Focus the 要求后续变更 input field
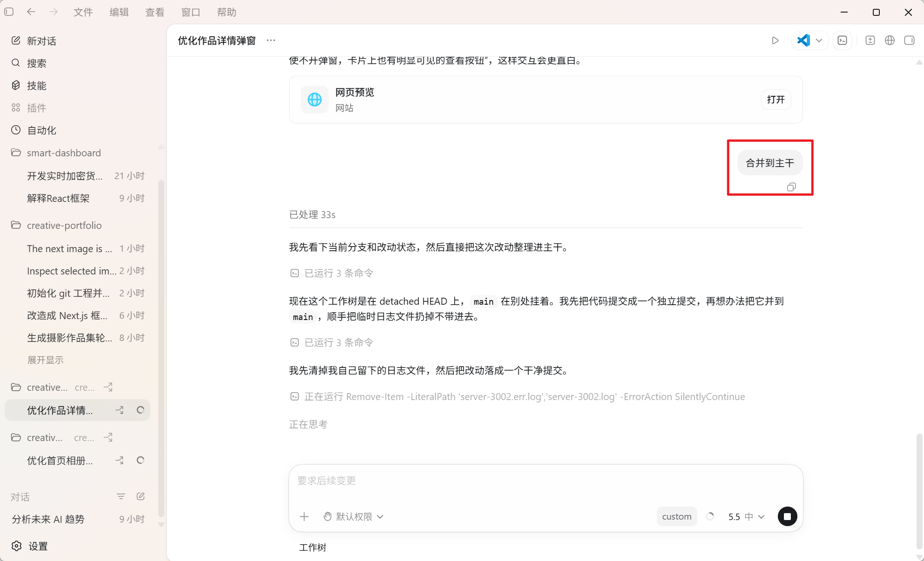 546,481
